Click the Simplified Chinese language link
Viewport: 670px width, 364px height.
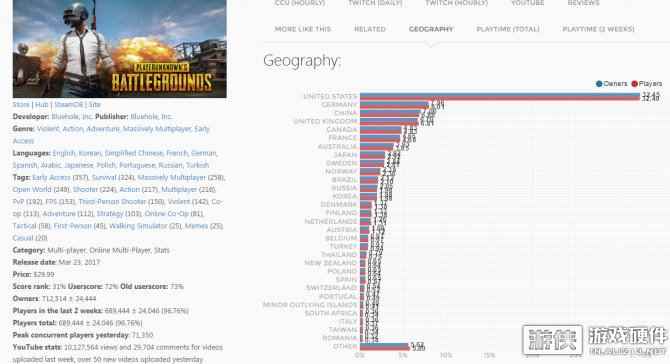(x=133, y=153)
